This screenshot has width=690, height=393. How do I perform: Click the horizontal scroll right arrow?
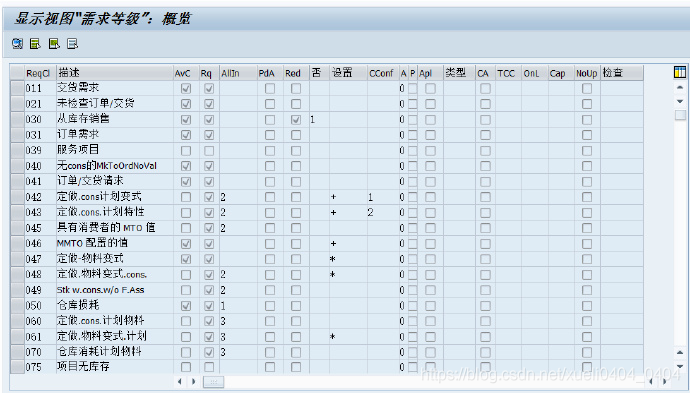point(194,382)
